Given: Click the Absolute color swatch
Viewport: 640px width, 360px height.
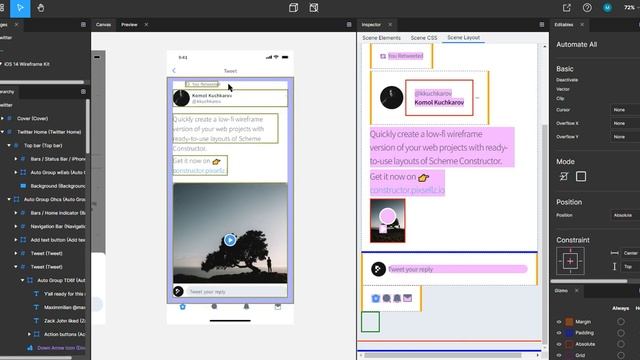Looking at the screenshot, I should click(569, 344).
